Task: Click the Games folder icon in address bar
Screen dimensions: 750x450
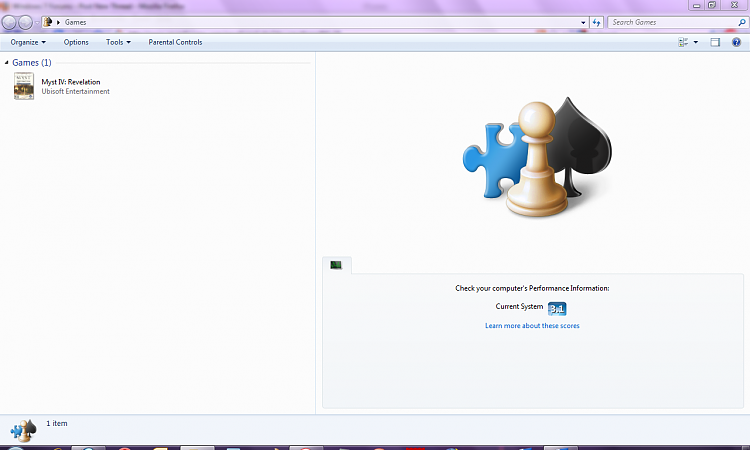Action: pyautogui.click(x=47, y=22)
